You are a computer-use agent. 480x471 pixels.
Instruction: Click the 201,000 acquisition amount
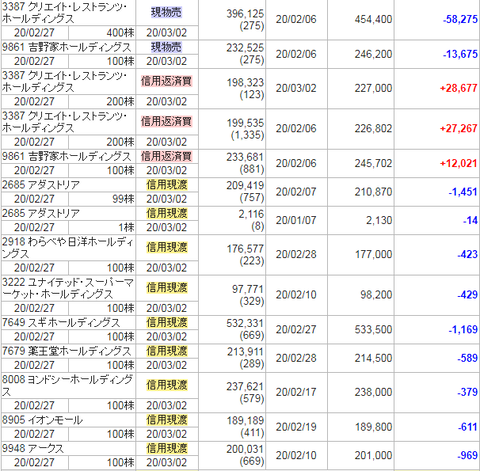pyautogui.click(x=373, y=455)
